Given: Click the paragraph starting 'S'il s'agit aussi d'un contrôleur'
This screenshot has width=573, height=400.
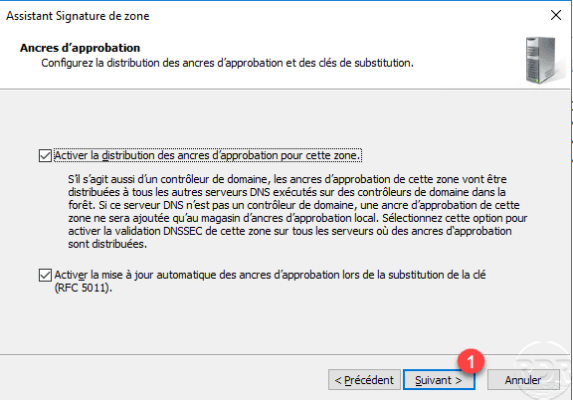Looking at the screenshot, I should (297, 212).
